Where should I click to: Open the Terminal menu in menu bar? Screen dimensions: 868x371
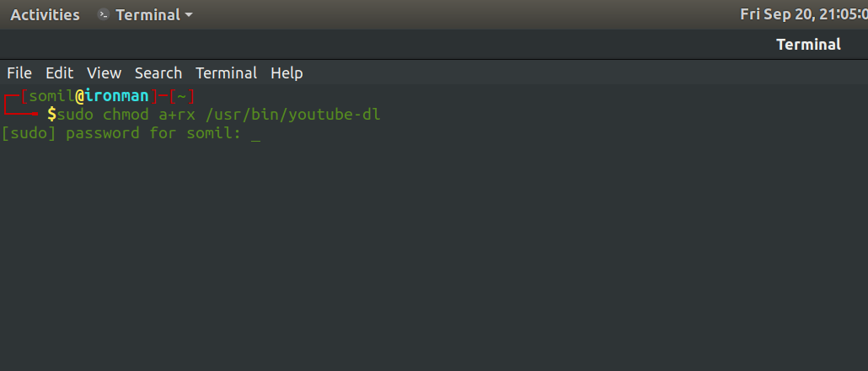tap(227, 73)
